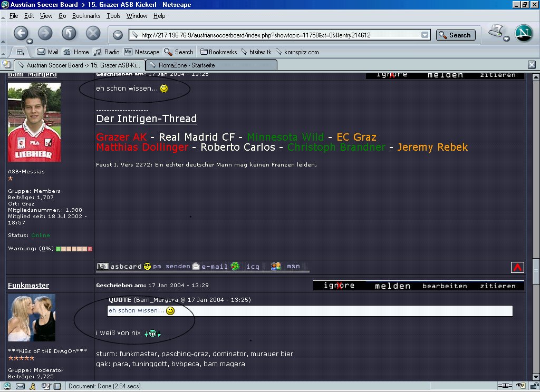Image resolution: width=540 pixels, height=392 pixels.
Task: Collapse the menu bar grippy
Action: (3, 16)
